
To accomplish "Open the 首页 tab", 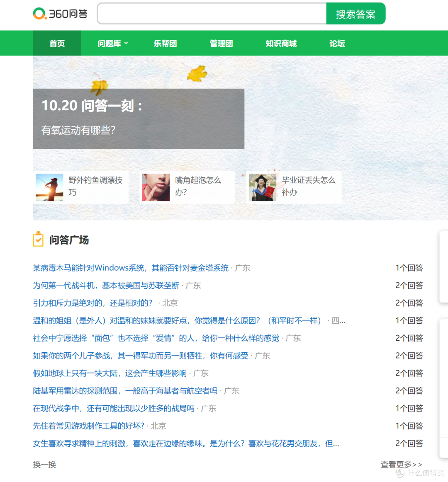I will pos(57,44).
